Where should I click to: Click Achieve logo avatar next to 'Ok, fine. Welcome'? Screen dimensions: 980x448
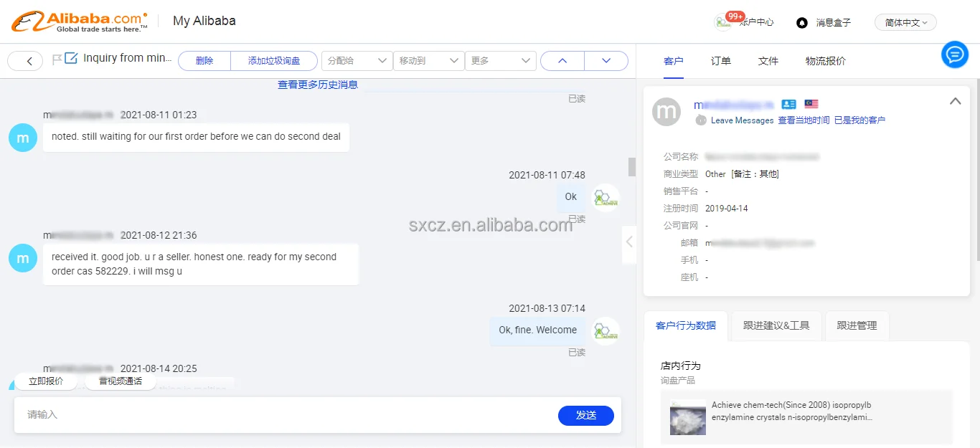point(606,331)
